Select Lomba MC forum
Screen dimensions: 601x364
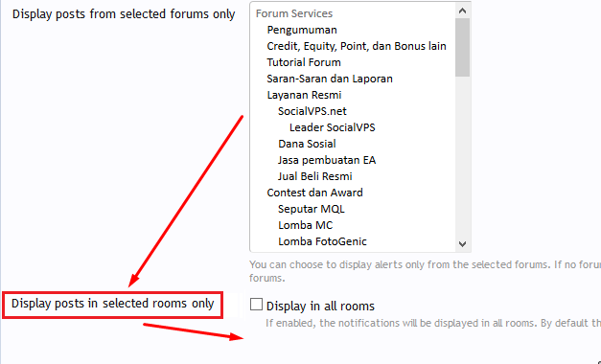pyautogui.click(x=306, y=225)
